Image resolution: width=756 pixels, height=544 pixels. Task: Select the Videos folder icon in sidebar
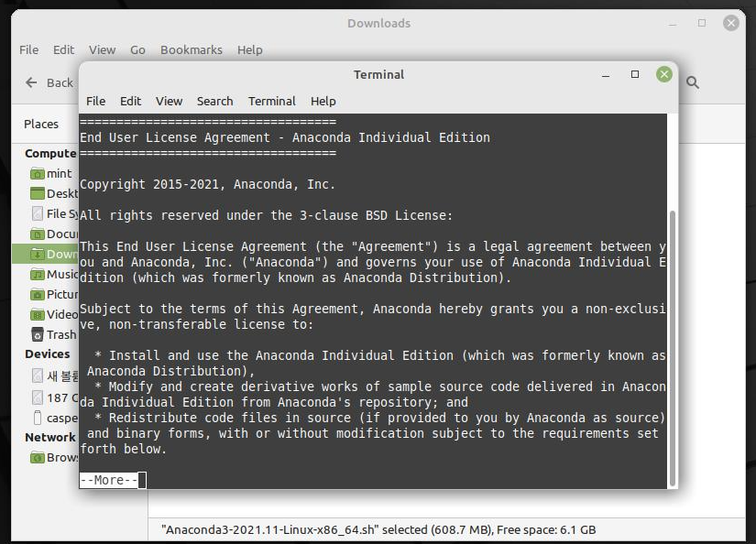pyautogui.click(x=38, y=315)
